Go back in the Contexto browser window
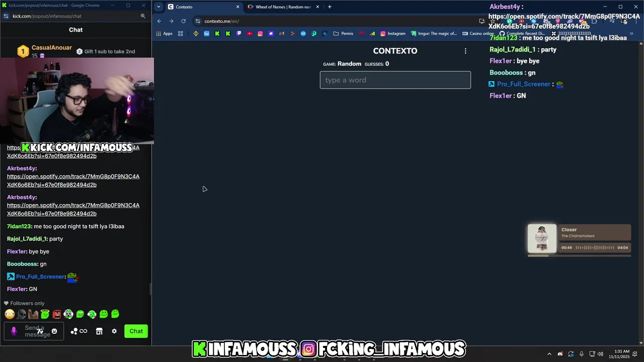The width and height of the screenshot is (644, 362). [x=159, y=21]
